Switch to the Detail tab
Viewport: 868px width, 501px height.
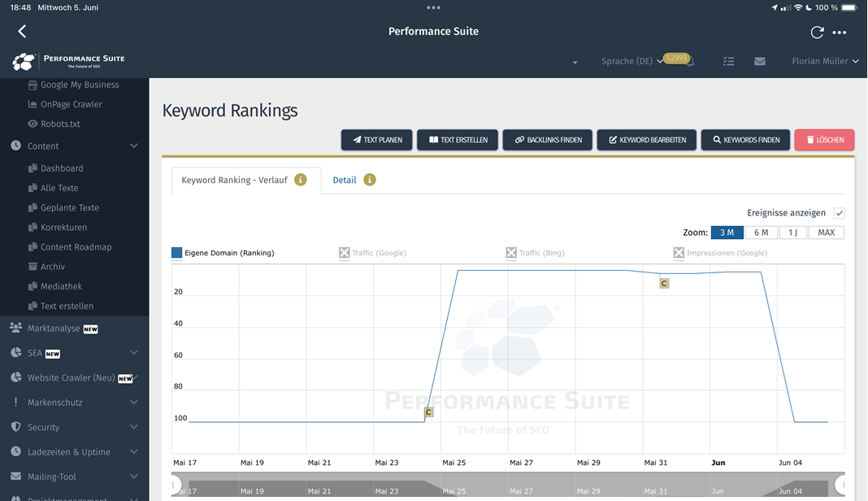click(x=345, y=180)
